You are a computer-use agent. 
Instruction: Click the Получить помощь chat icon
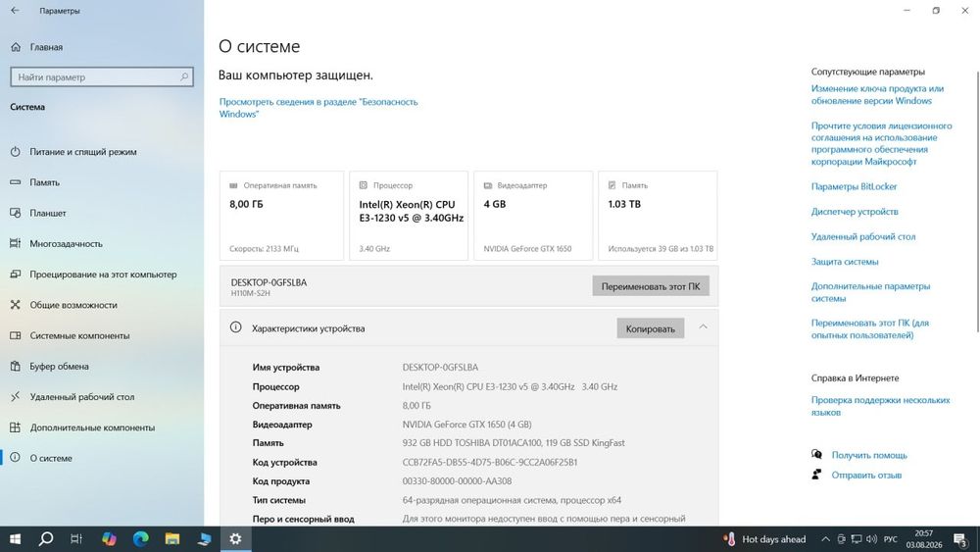[816, 455]
